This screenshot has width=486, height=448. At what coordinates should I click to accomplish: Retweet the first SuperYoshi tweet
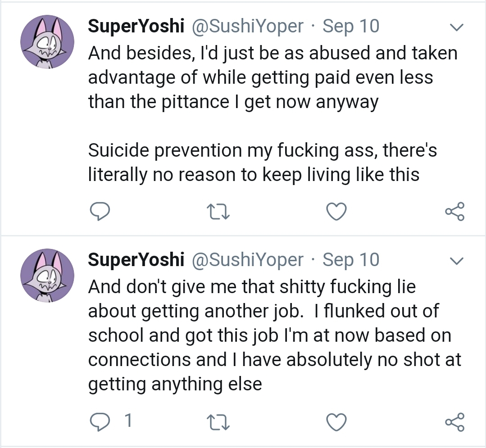pos(218,212)
